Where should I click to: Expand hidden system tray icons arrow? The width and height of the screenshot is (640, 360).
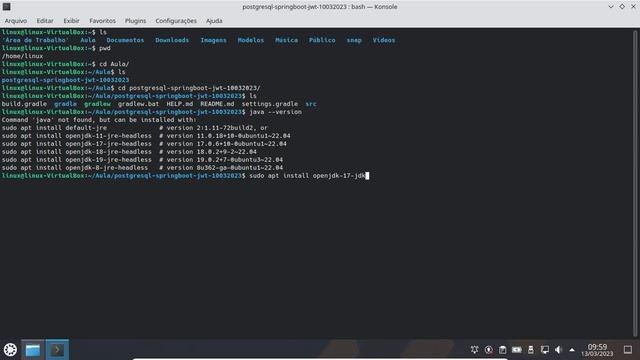572,350
